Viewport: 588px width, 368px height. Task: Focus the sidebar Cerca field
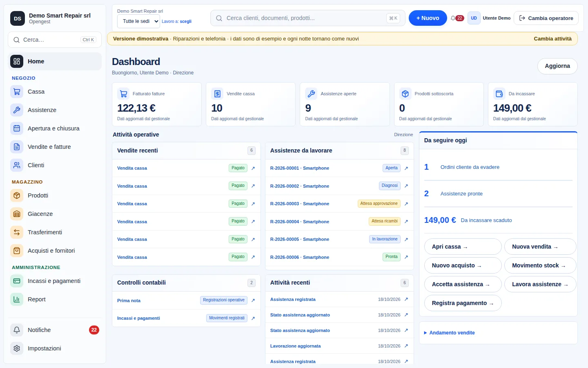(x=55, y=40)
